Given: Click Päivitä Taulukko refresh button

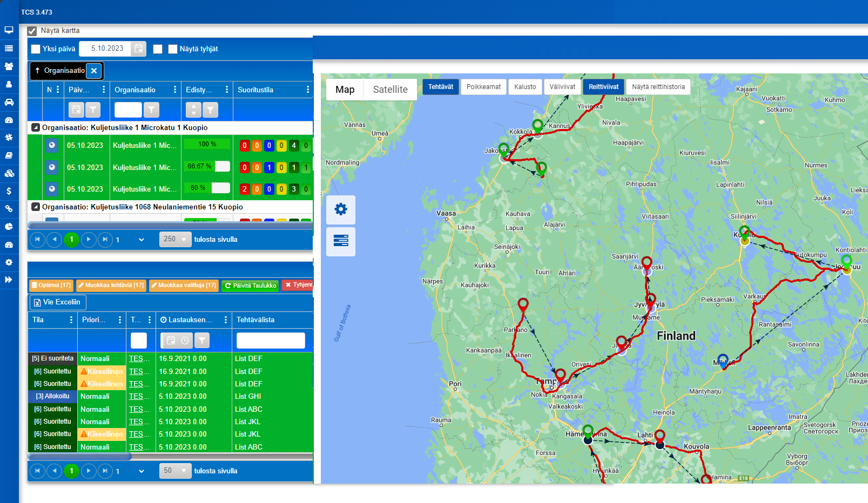Looking at the screenshot, I should point(250,286).
